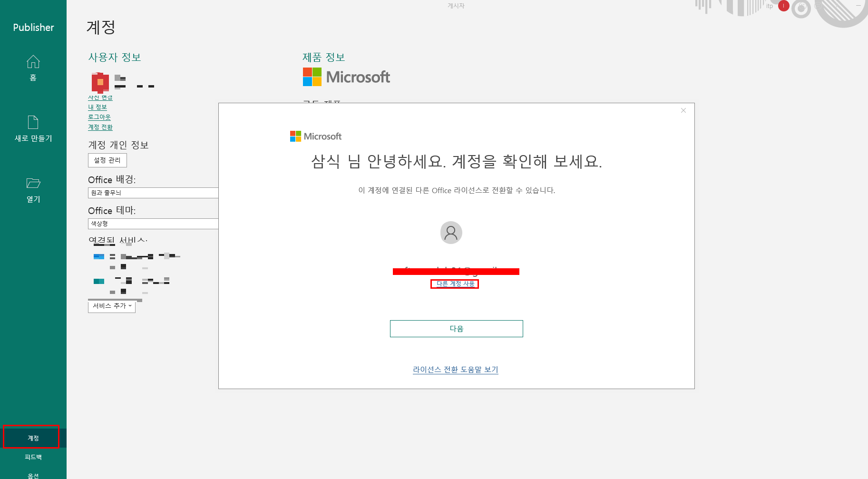Click the user profile picture

[x=100, y=82]
